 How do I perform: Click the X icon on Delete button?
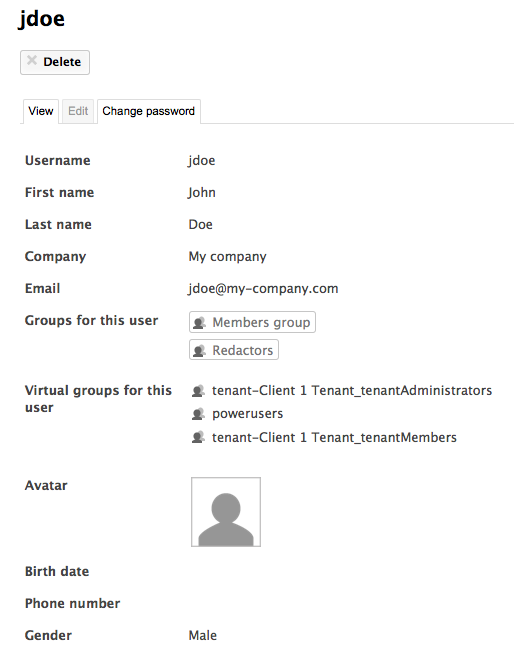(32, 60)
